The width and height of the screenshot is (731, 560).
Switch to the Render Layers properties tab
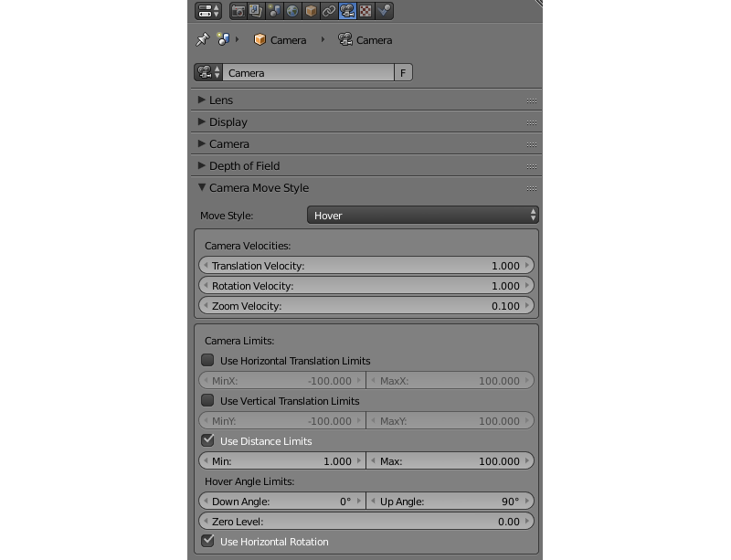pyautogui.click(x=256, y=11)
